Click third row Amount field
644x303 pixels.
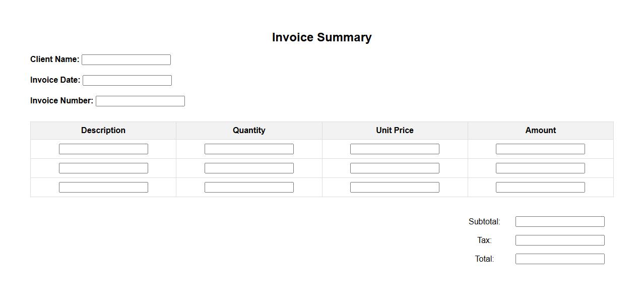pyautogui.click(x=540, y=187)
